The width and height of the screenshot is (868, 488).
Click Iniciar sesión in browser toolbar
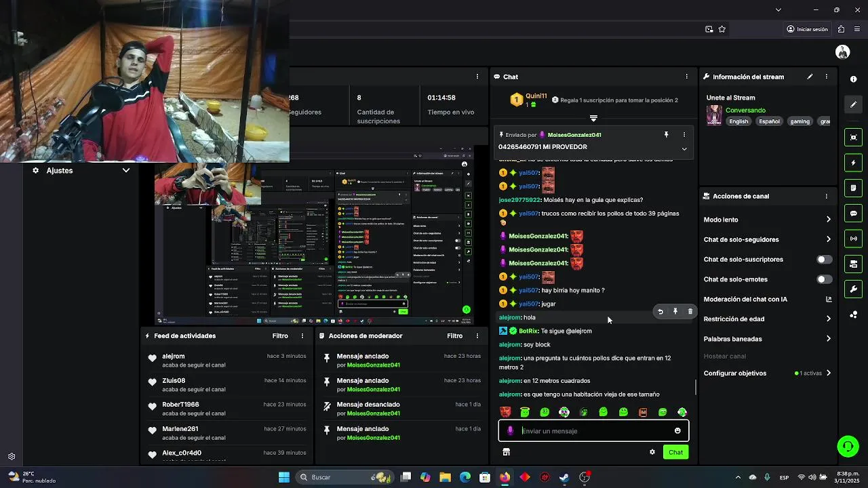807,29
